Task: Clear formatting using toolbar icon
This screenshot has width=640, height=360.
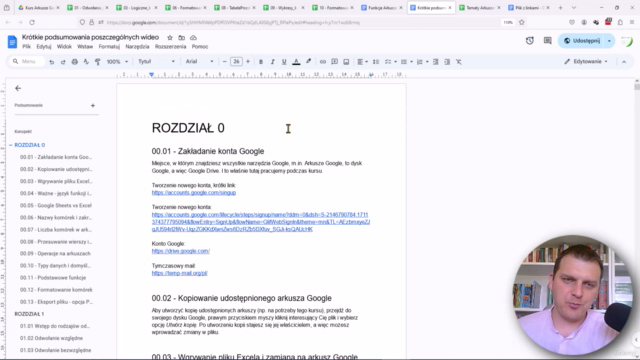Action: pos(459,62)
